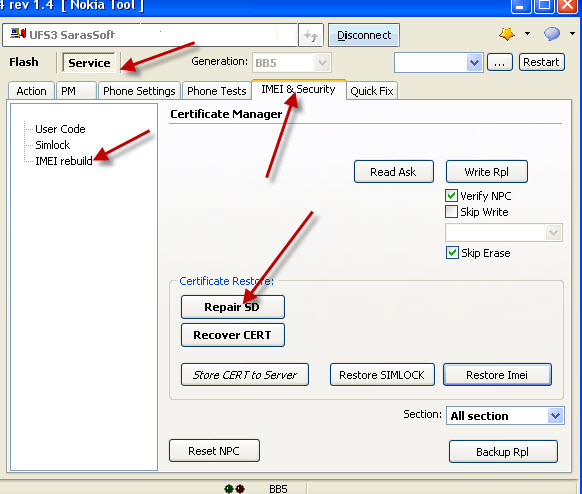Click the Reset NPC button
This screenshot has height=494, width=582.
(x=214, y=451)
